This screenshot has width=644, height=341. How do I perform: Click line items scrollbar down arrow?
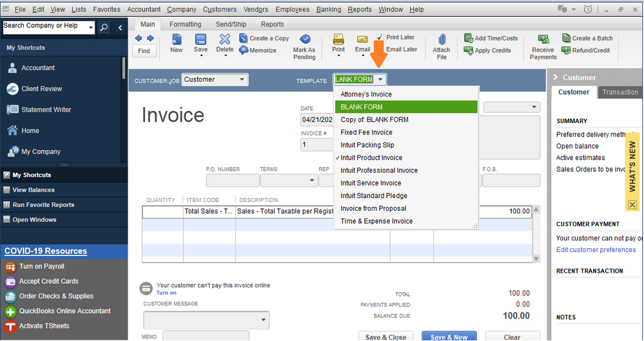click(536, 259)
